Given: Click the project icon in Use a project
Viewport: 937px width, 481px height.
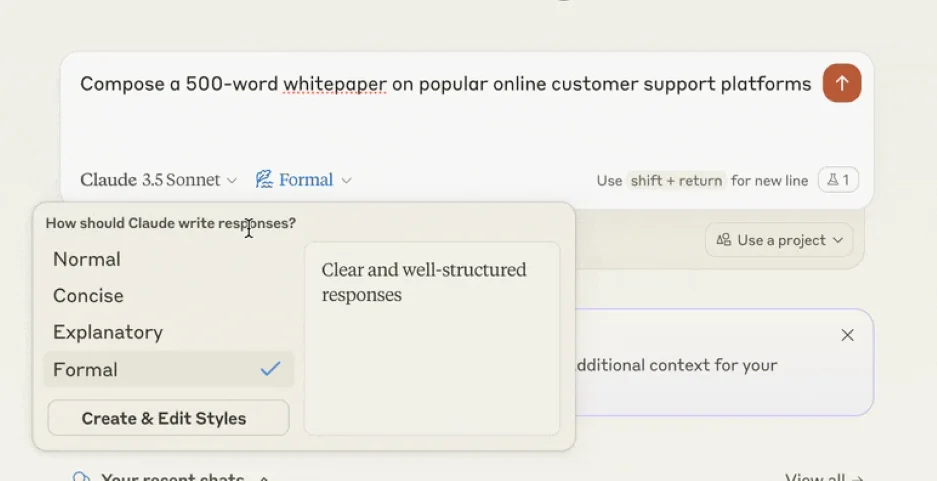Looking at the screenshot, I should [x=723, y=240].
